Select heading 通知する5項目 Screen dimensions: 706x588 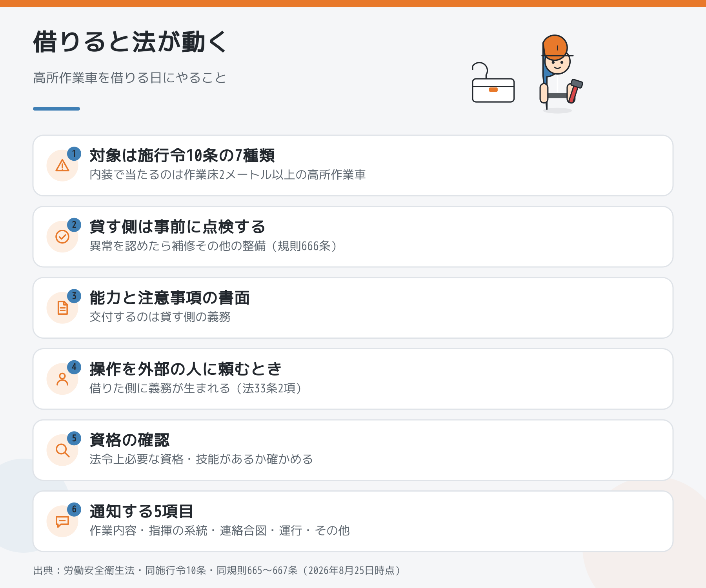pyautogui.click(x=141, y=511)
